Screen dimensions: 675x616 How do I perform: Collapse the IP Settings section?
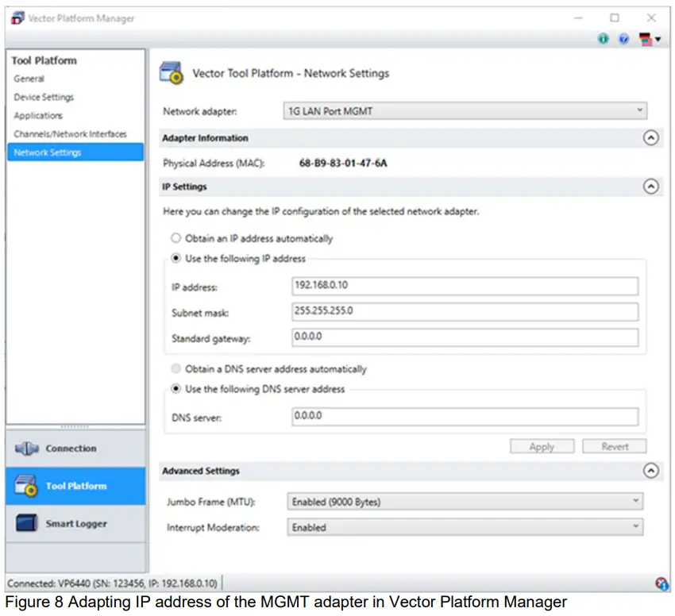(651, 187)
